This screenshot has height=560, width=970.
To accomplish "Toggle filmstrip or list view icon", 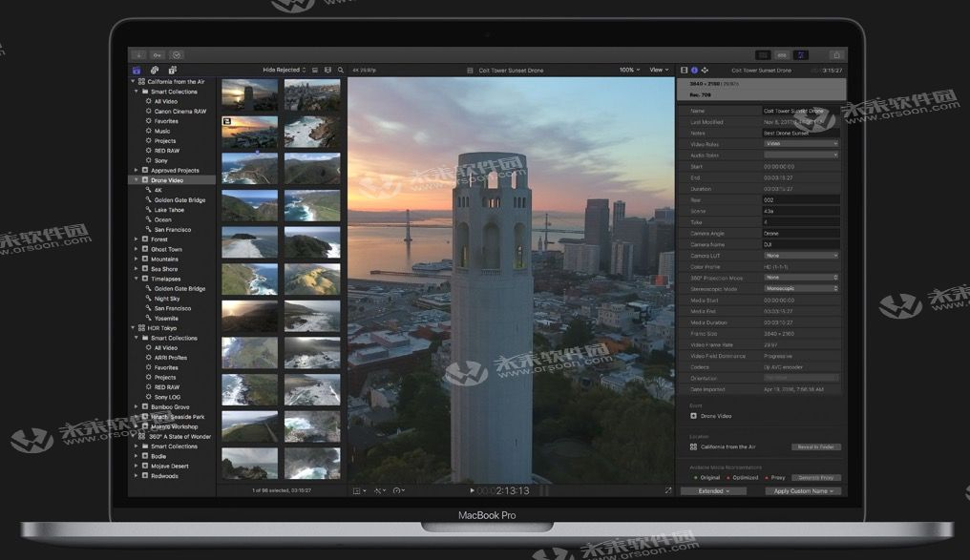I will click(x=315, y=71).
